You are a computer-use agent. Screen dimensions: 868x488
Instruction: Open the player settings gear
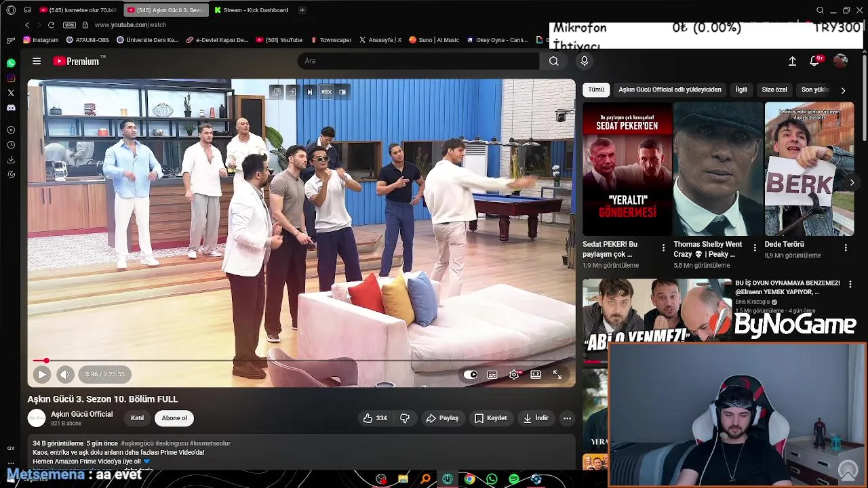tap(514, 374)
